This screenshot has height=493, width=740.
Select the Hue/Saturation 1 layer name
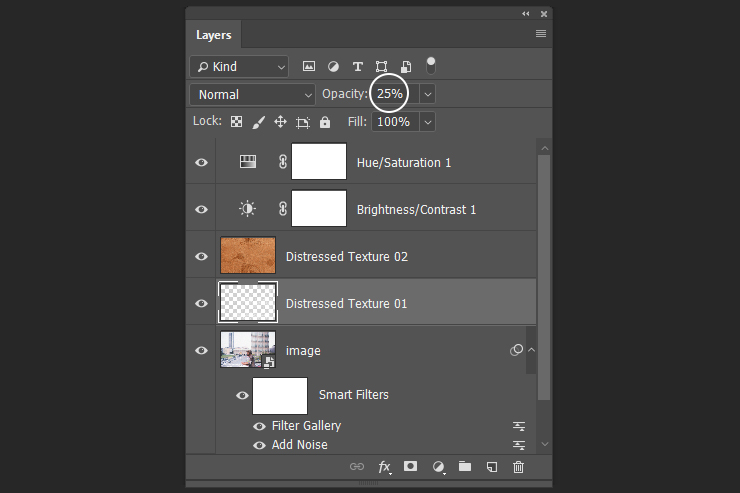coord(404,163)
